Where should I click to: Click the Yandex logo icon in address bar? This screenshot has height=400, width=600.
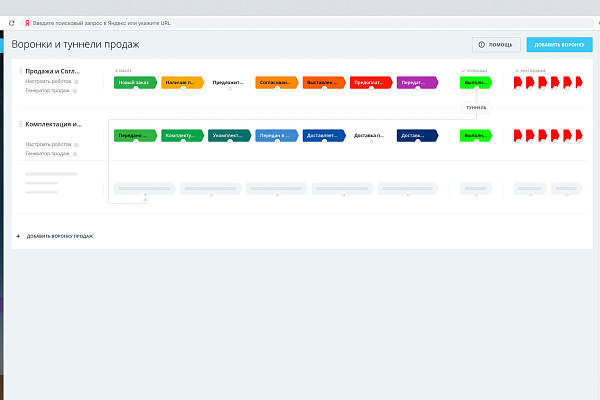(x=27, y=23)
